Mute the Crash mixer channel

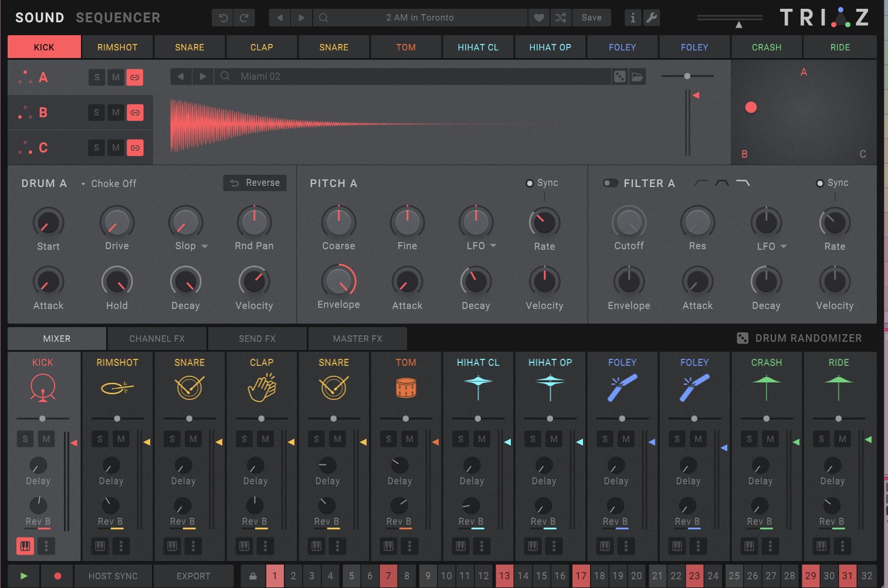770,439
